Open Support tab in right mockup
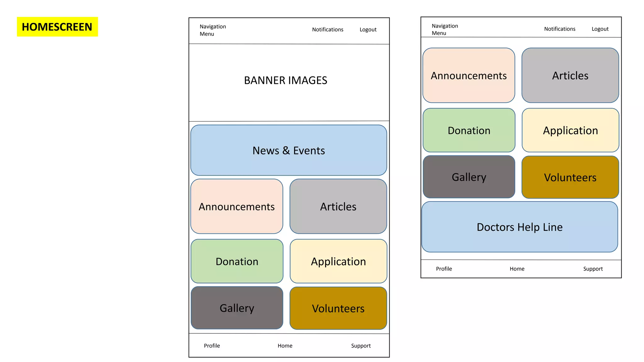 pyautogui.click(x=593, y=269)
